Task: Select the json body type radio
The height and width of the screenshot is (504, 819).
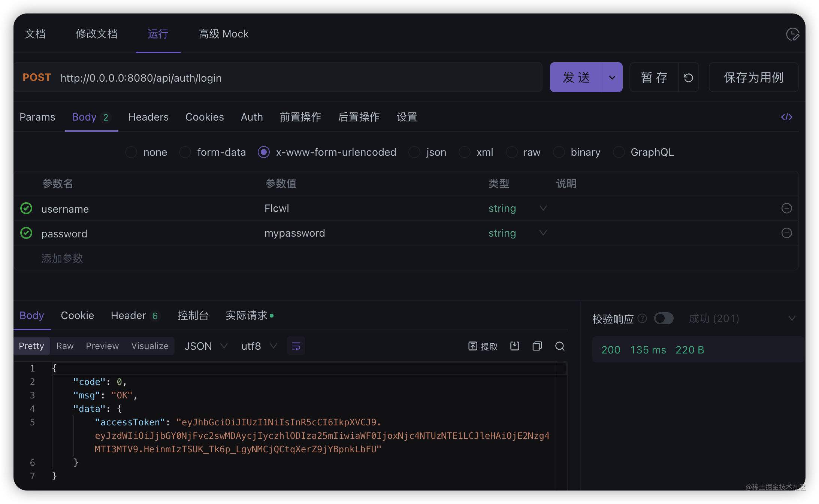Action: (414, 152)
